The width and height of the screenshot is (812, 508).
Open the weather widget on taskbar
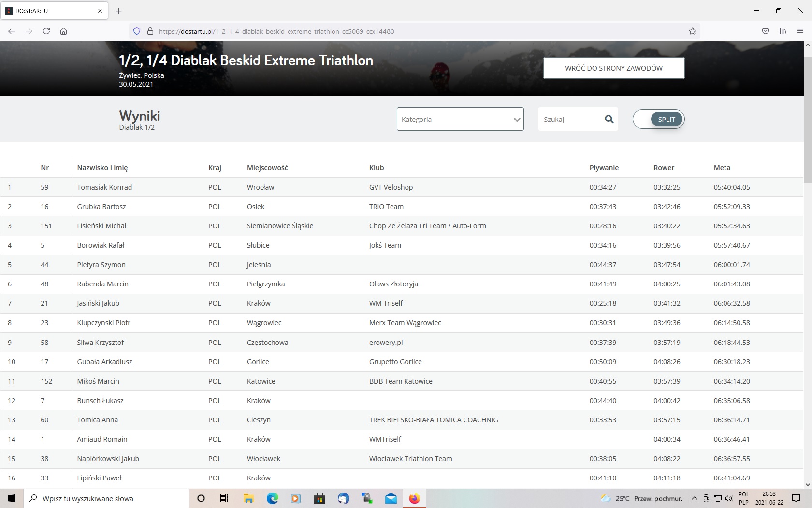tap(641, 498)
